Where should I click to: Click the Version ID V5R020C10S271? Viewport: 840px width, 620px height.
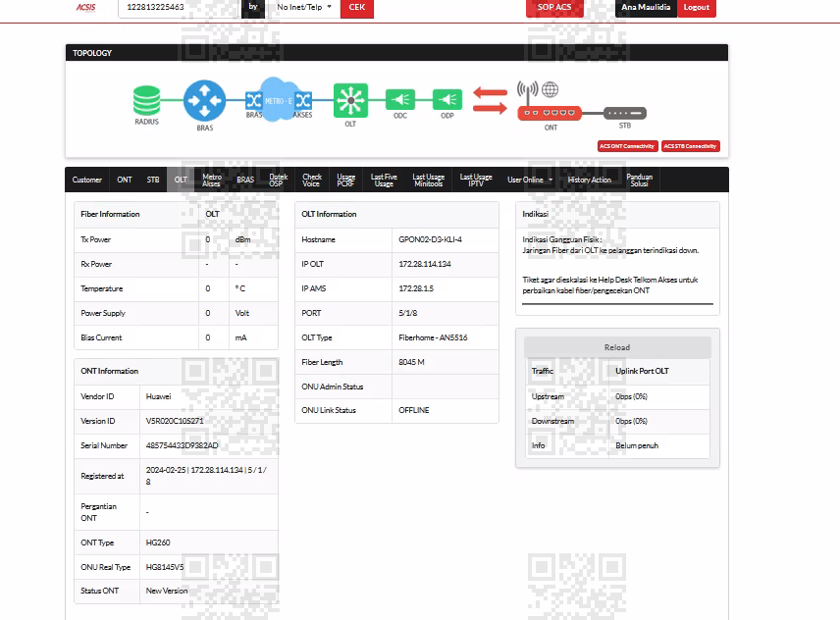(x=175, y=421)
